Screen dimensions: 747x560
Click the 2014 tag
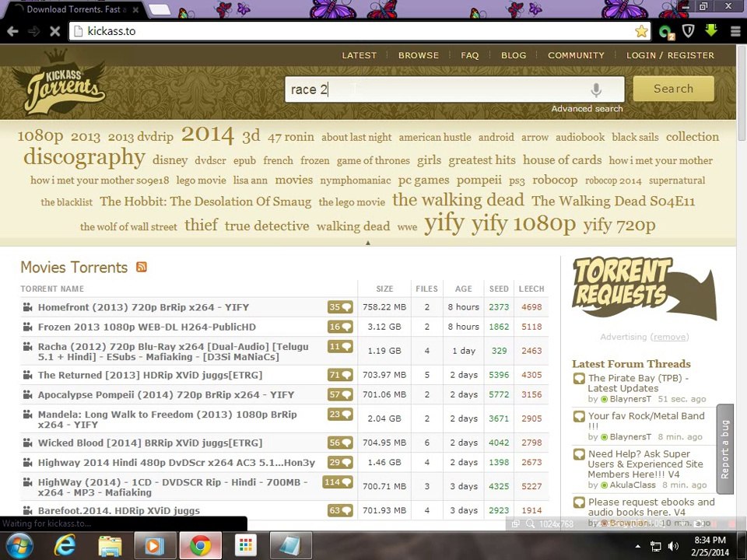tap(207, 135)
